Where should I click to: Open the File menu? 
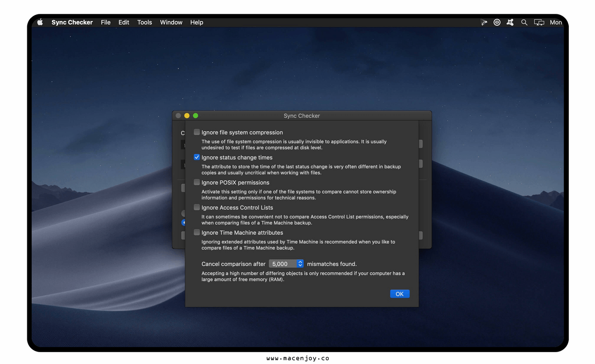tap(106, 22)
